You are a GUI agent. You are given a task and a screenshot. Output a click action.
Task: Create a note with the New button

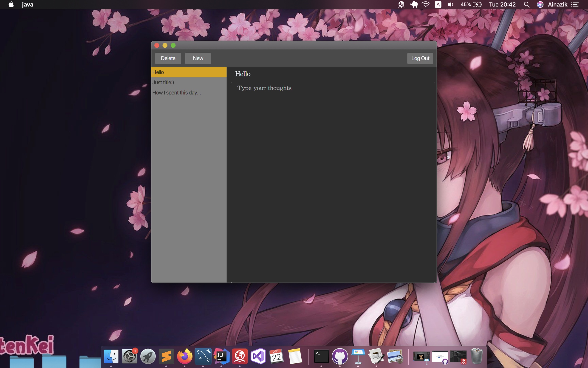pos(198,58)
